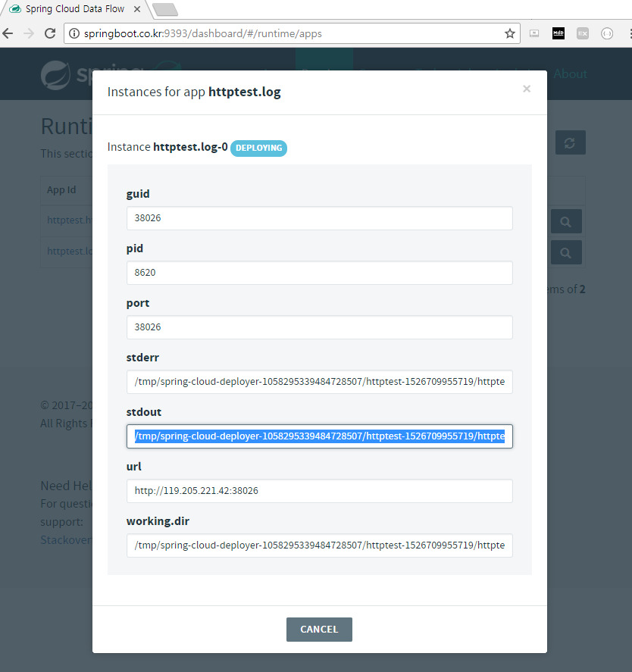Click the browser page reload icon
The width and height of the screenshot is (632, 672).
pyautogui.click(x=49, y=33)
